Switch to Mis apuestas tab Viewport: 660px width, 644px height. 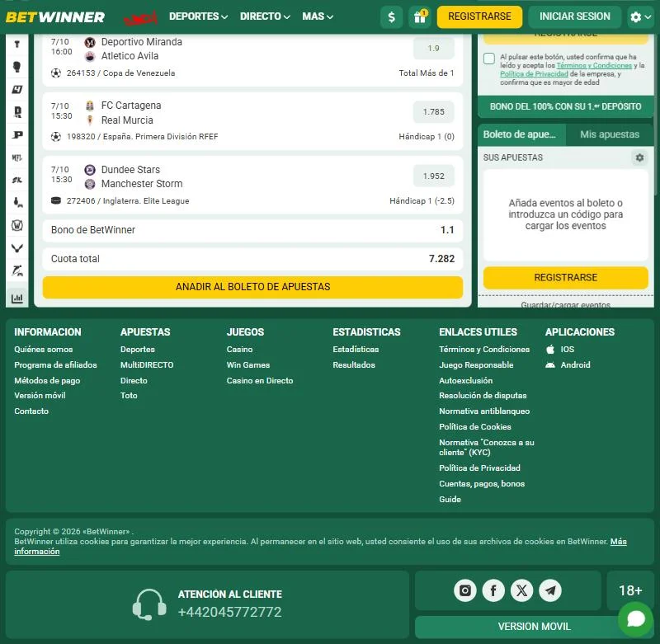610,134
